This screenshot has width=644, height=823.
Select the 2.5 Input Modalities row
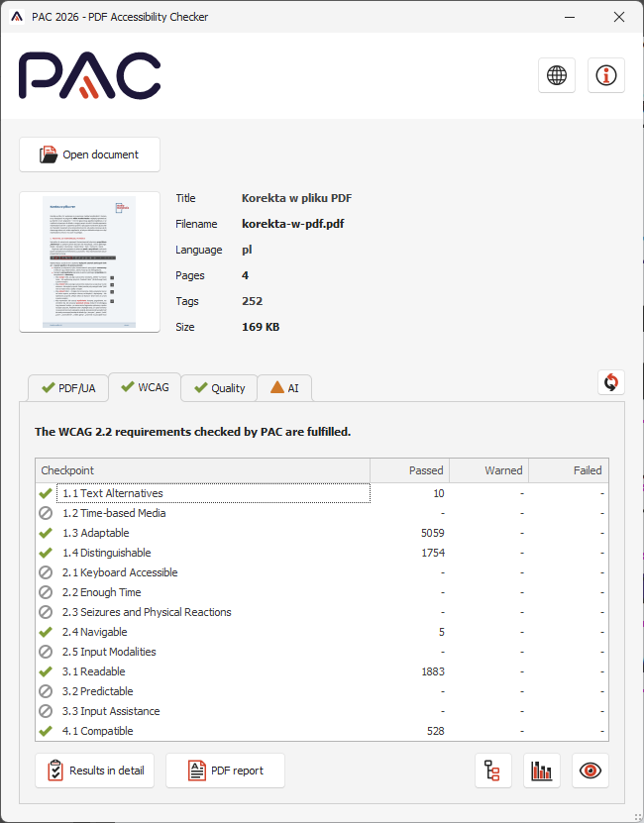322,652
